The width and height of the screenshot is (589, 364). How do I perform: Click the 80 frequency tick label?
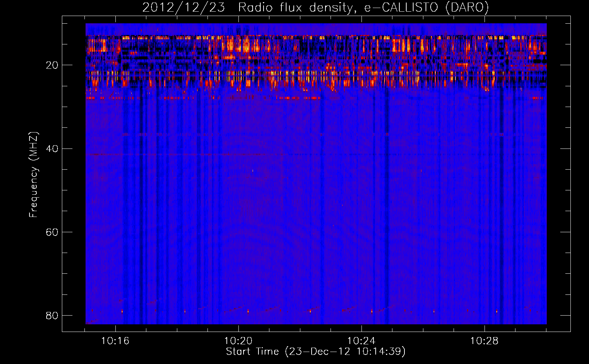point(52,315)
